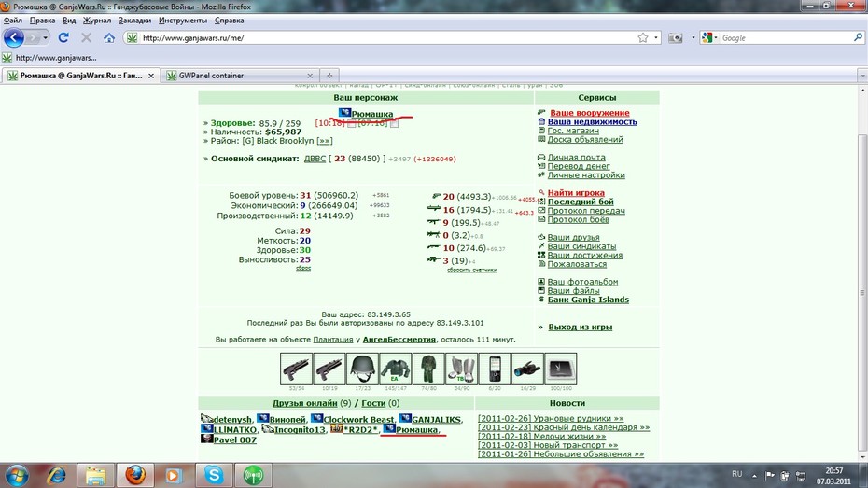
Task: Click the first pistol slot marked 53/54
Action: [x=296, y=369]
